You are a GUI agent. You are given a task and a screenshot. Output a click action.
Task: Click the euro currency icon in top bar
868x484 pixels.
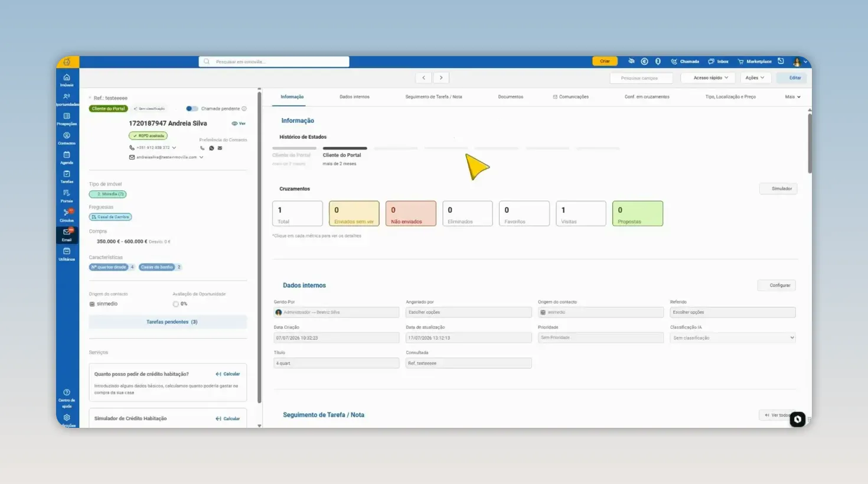645,61
